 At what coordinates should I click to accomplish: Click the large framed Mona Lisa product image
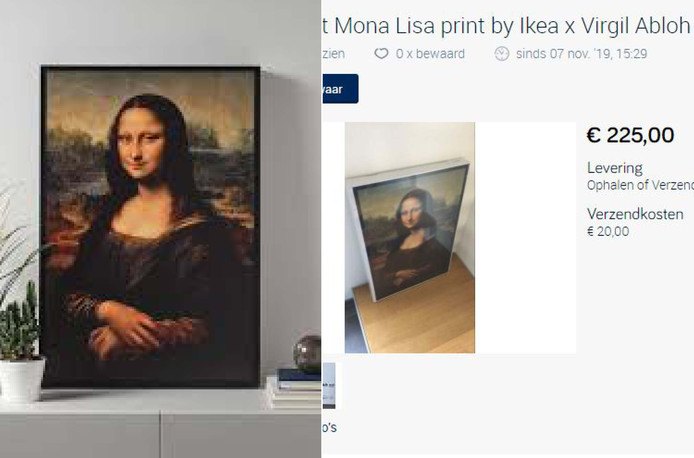coord(150,227)
